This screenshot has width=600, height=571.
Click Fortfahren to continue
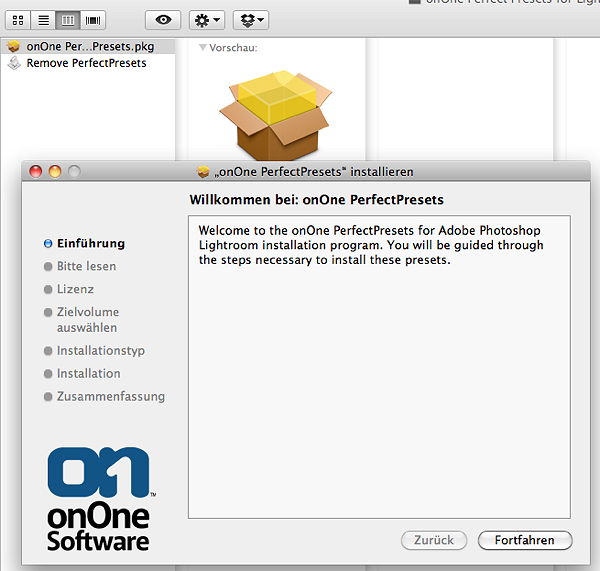[525, 540]
